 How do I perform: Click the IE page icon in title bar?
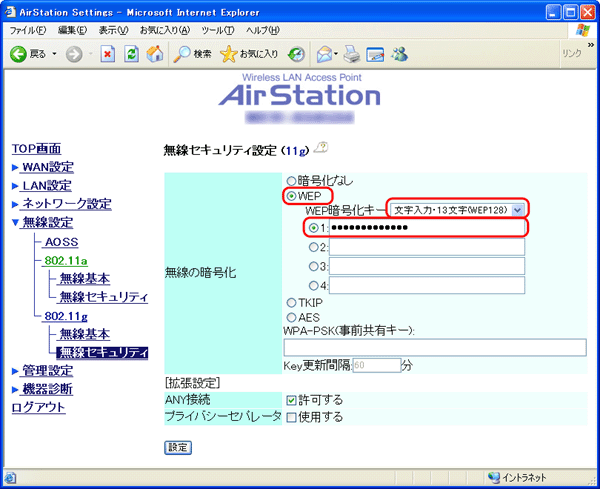10,12
